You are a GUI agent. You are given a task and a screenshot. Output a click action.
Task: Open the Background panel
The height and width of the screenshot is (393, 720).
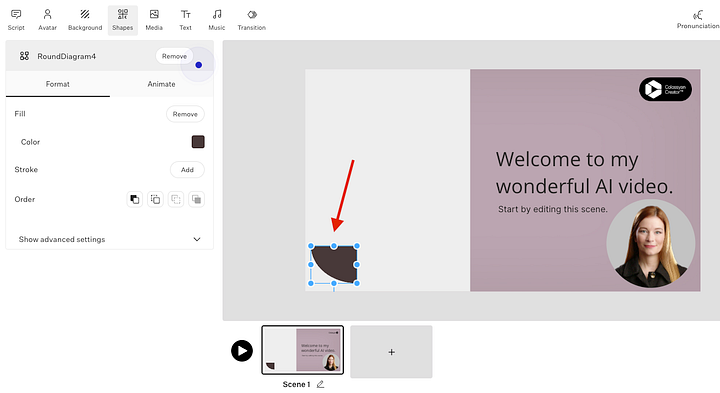pyautogui.click(x=85, y=20)
